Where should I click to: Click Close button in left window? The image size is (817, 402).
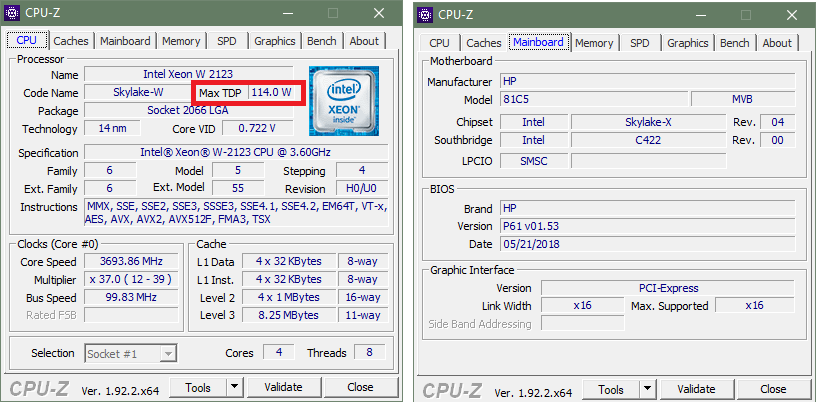(360, 387)
